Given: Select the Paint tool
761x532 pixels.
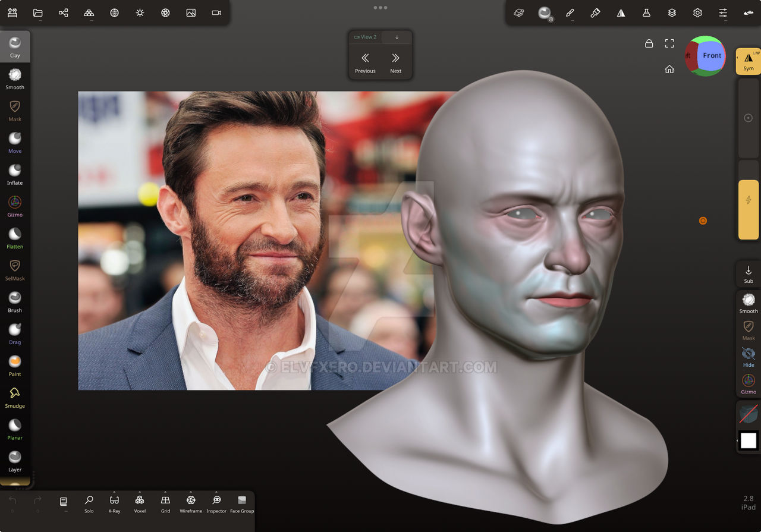Looking at the screenshot, I should [x=15, y=366].
